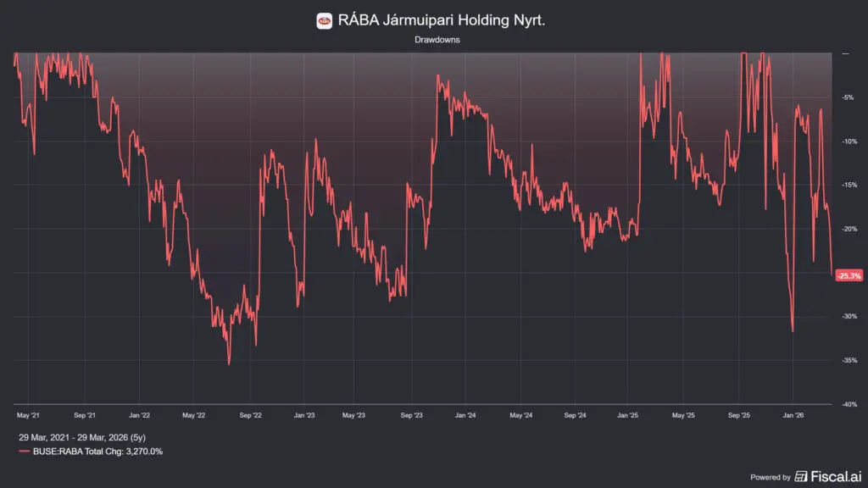This screenshot has width=868, height=488.
Task: Click the 'BUSE:RABA Total Chg: 3,270.0%' legend text
Action: click(98, 452)
